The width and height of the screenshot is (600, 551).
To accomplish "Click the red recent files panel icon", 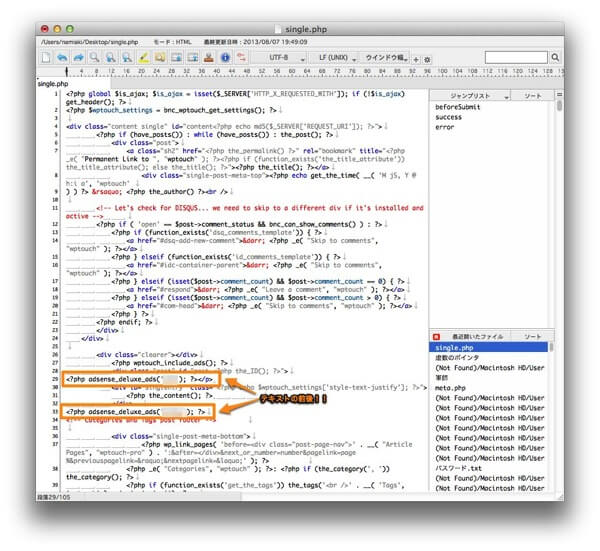I will click(x=436, y=337).
